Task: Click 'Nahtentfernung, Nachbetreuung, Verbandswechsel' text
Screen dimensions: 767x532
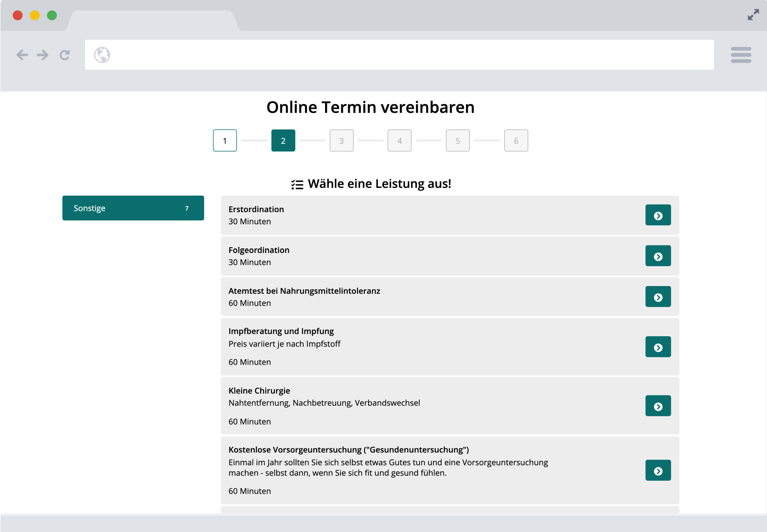Action: 324,403
